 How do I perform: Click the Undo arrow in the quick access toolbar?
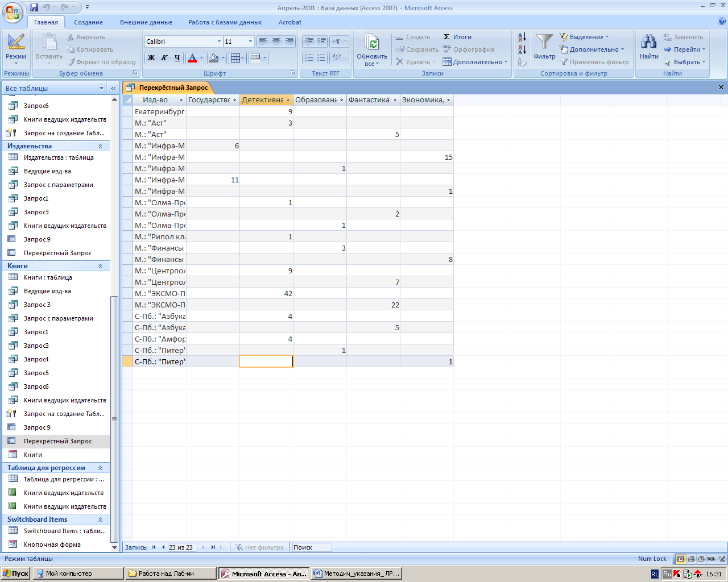[47, 7]
